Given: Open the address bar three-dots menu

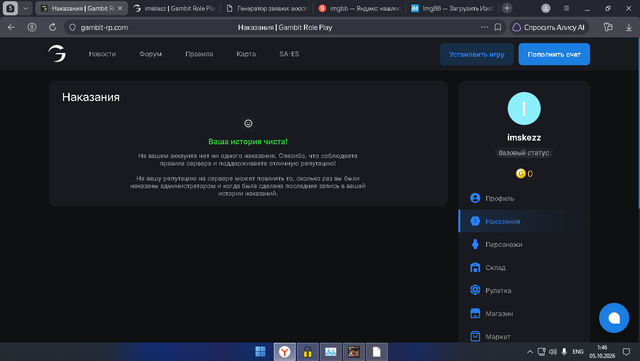Looking at the screenshot, I should point(484,27).
